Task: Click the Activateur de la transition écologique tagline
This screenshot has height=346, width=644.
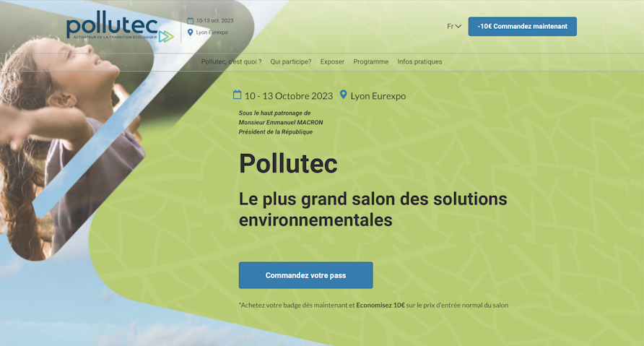Action: pyautogui.click(x=115, y=37)
